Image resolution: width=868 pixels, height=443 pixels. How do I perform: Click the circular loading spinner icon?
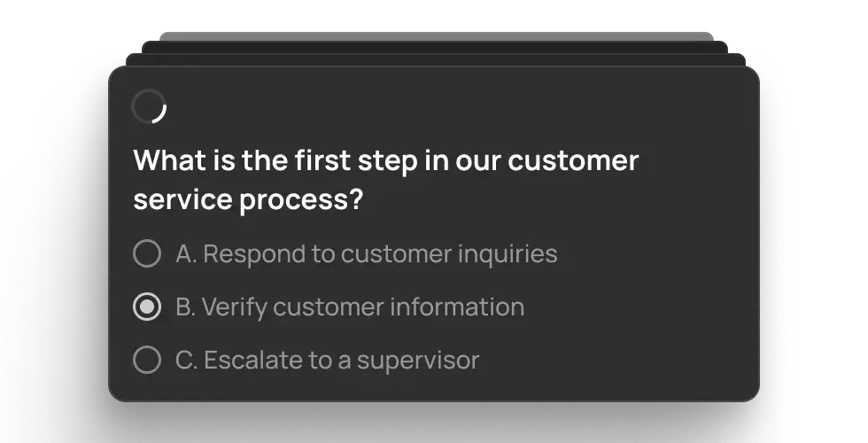click(x=149, y=106)
